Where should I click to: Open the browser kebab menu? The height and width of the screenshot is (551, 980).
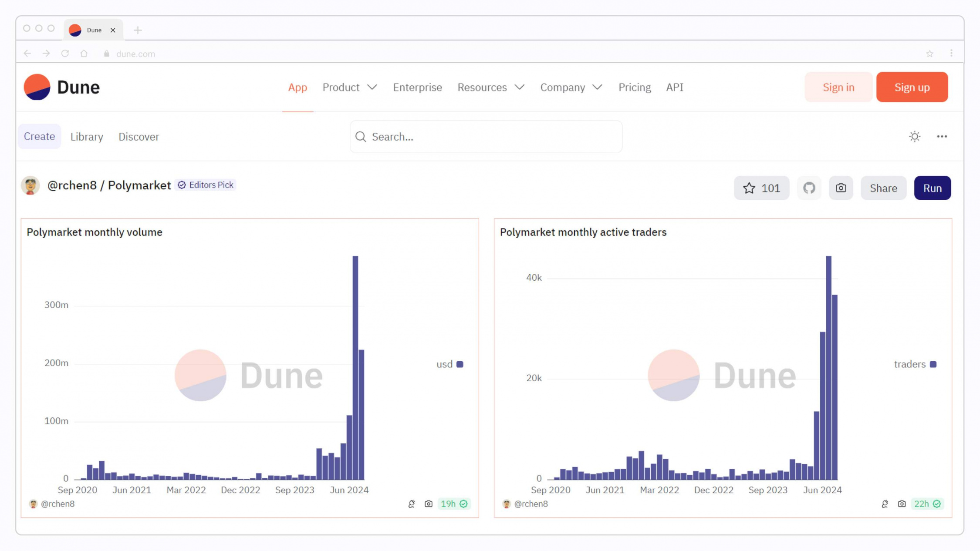(951, 53)
